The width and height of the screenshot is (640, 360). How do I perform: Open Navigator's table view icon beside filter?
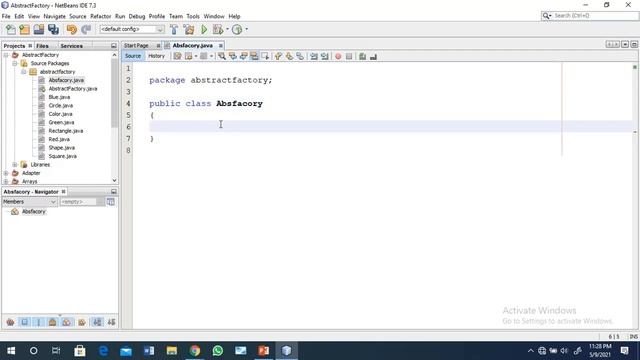click(x=111, y=202)
